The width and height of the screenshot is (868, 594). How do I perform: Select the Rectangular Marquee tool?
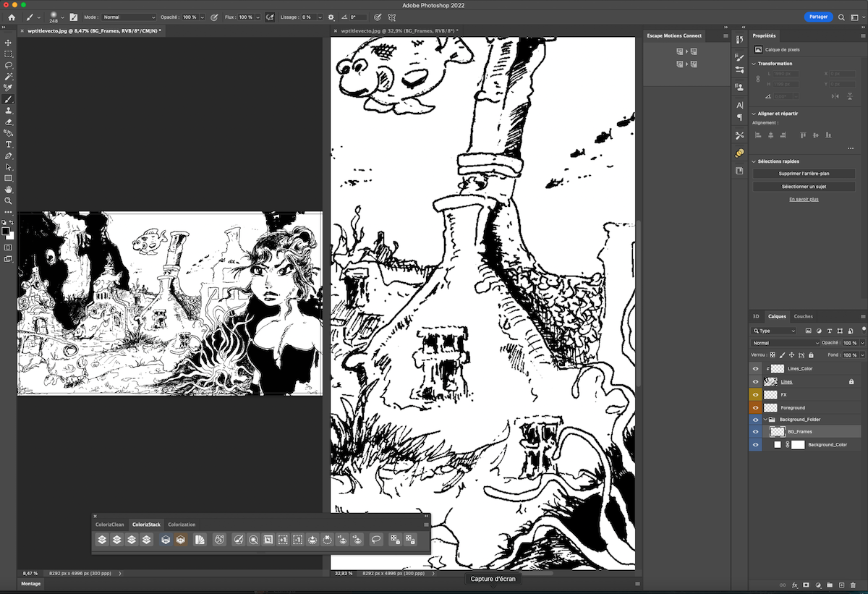point(9,54)
